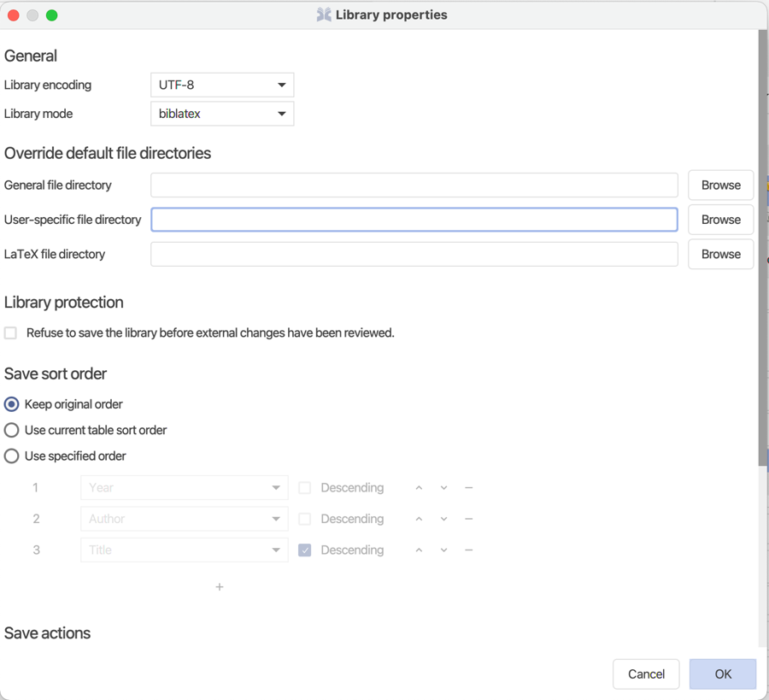Move the Author sort criterion up
The height and width of the screenshot is (700, 769).
[x=419, y=519]
